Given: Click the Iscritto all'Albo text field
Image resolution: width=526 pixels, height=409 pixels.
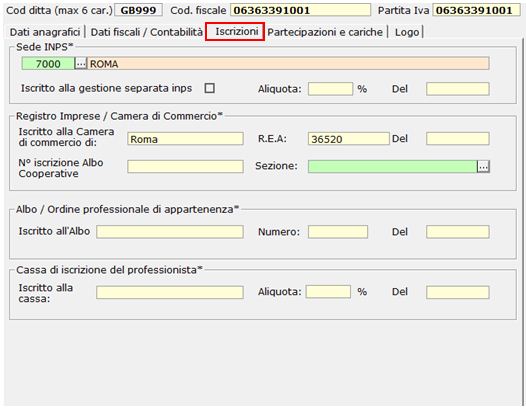Looking at the screenshot, I should click(x=170, y=232).
